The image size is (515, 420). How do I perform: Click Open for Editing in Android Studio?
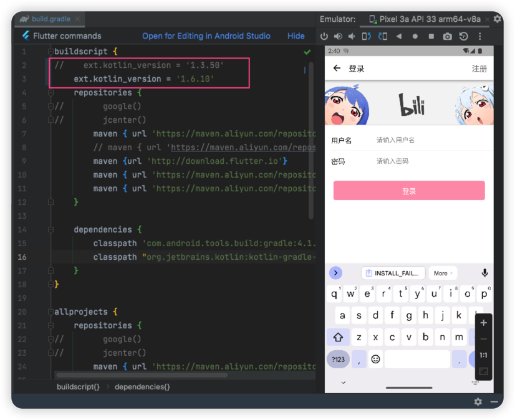coord(206,36)
